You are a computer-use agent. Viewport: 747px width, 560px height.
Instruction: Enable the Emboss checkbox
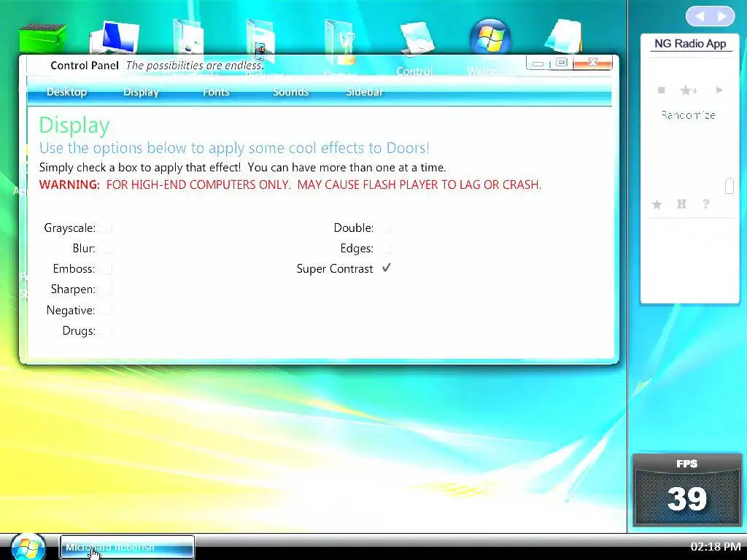[x=107, y=268]
